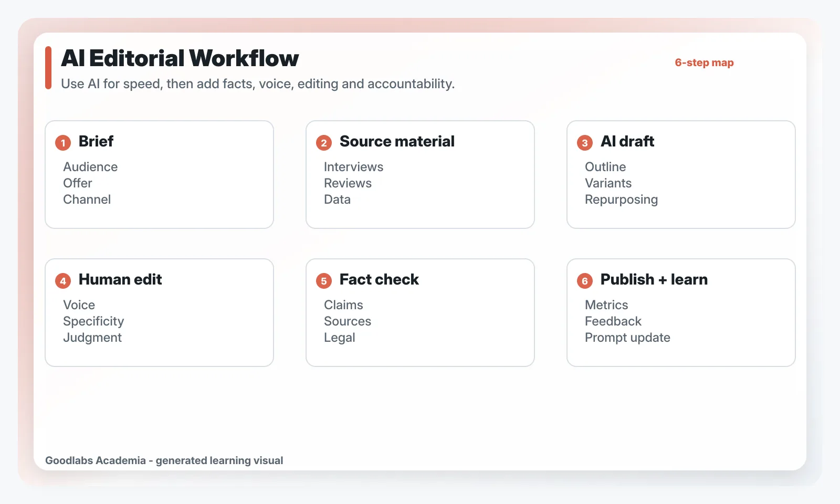Click "Sources" under Fact check
The width and height of the screenshot is (840, 504).
click(348, 321)
